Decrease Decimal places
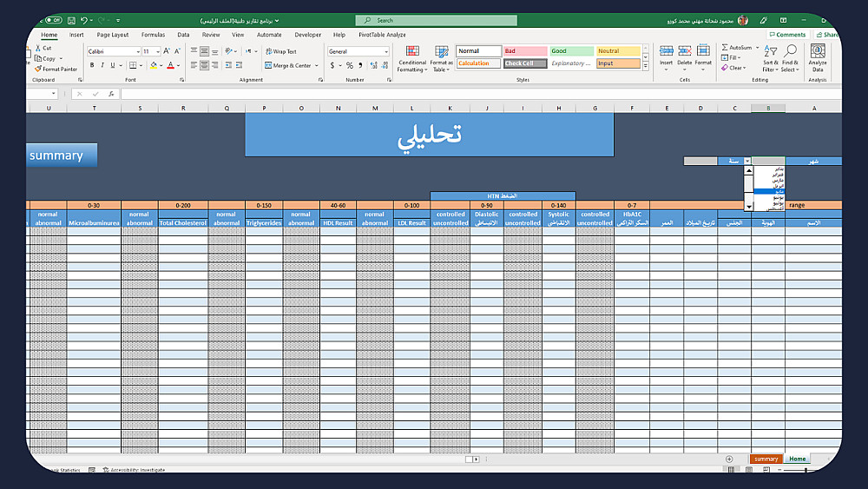Image resolution: width=868 pixels, height=489 pixels. (x=385, y=65)
